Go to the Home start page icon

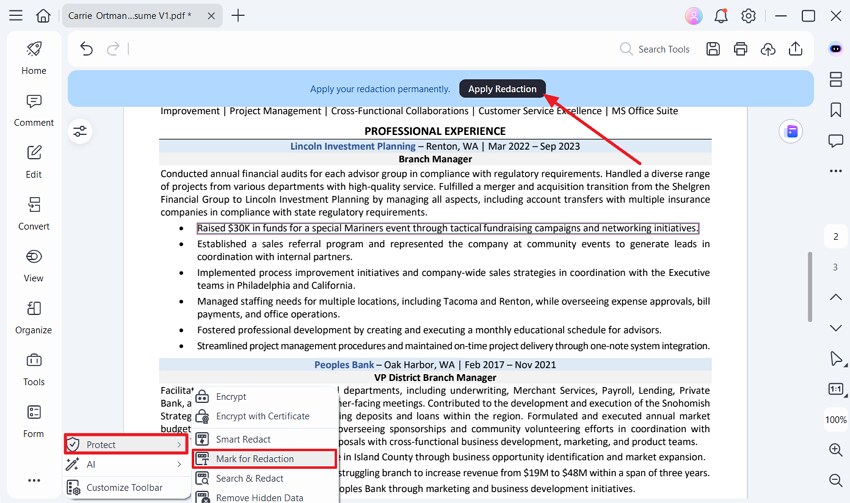click(43, 16)
